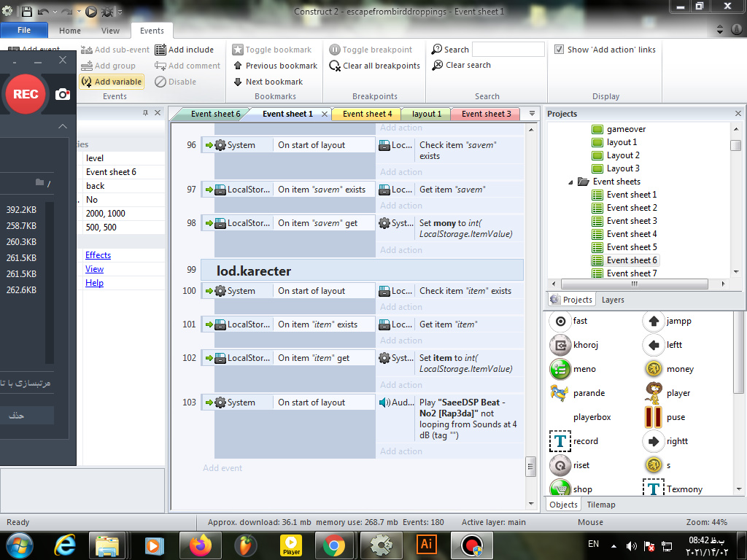747x560 pixels.
Task: Open Google Chrome from the taskbar
Action: [x=334, y=545]
